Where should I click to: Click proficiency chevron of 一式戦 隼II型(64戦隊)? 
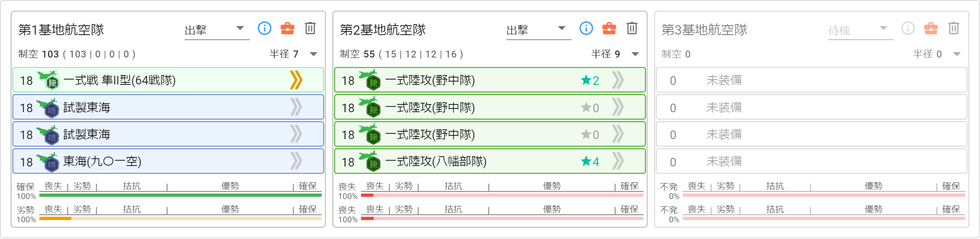pyautogui.click(x=296, y=80)
